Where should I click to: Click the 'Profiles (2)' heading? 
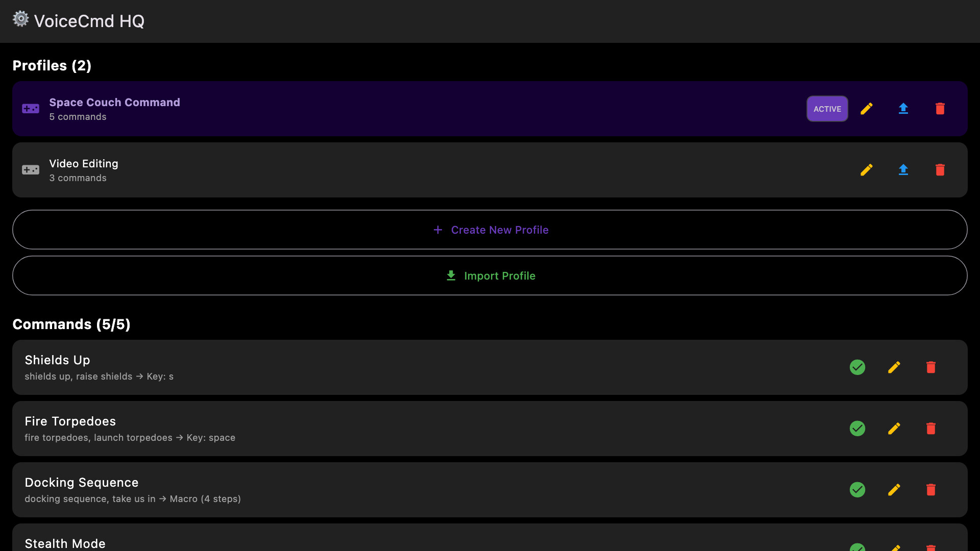click(x=52, y=66)
